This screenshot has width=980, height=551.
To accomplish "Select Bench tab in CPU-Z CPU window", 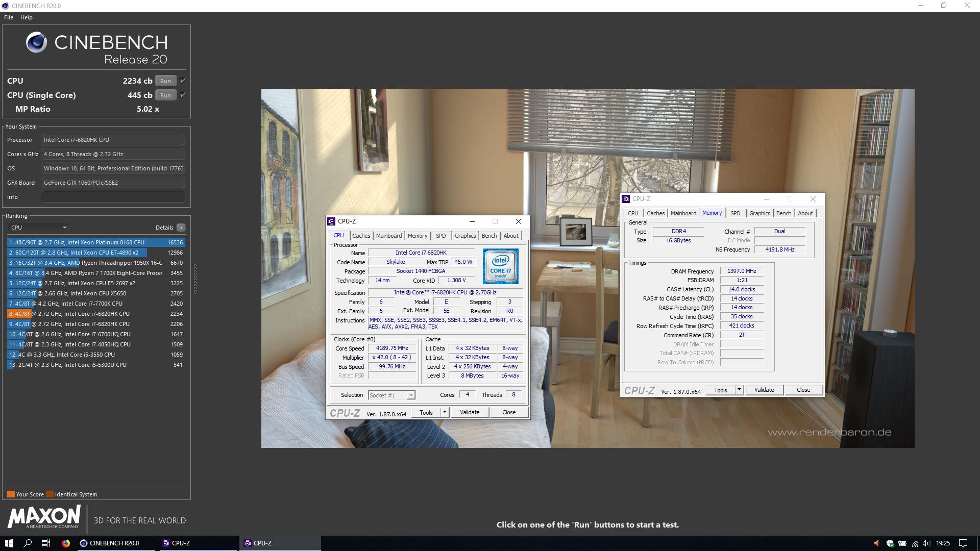I will pyautogui.click(x=489, y=236).
